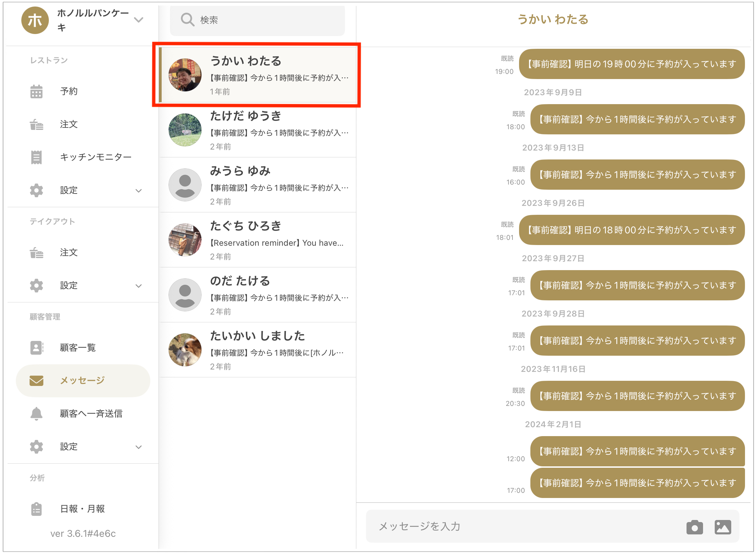
Task: Open the たいかい しました conversation
Action: pos(258,350)
